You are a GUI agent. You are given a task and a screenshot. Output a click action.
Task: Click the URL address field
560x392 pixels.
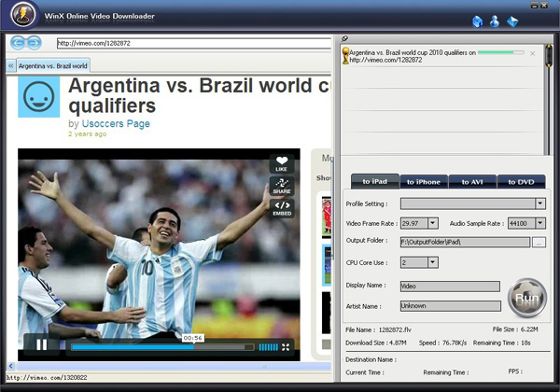pyautogui.click(x=194, y=43)
